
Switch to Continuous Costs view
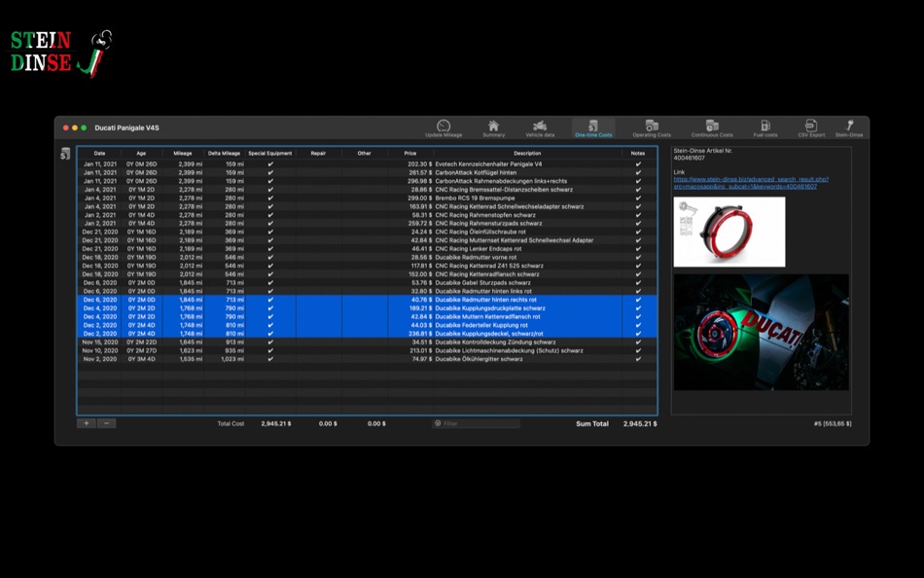coord(712,128)
